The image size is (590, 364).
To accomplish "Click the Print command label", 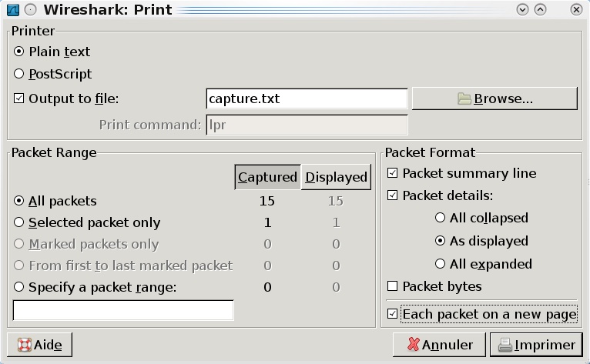I will [x=150, y=125].
